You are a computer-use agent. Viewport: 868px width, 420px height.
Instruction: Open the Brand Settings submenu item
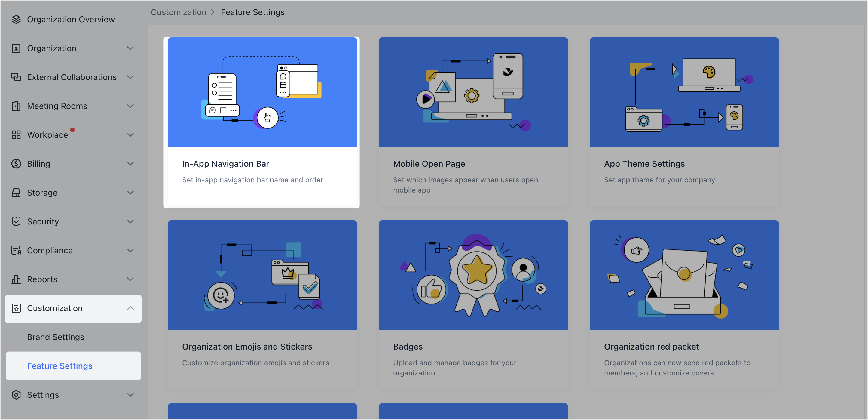[56, 337]
